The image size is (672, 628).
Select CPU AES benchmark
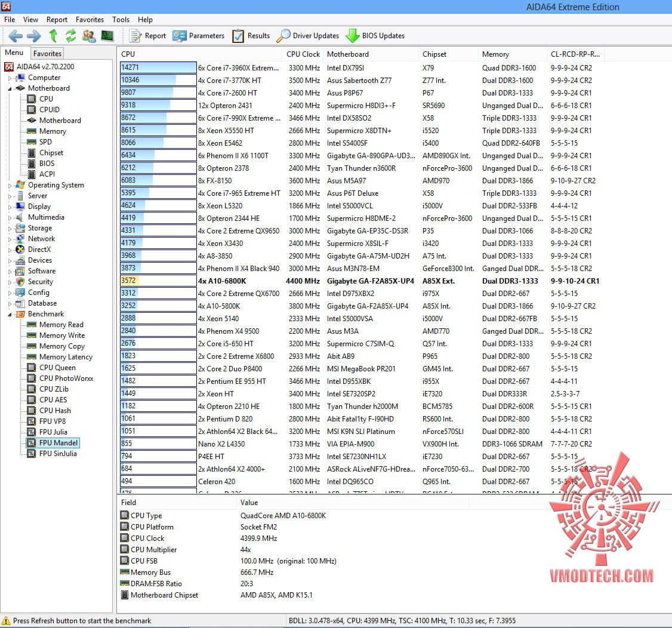(53, 399)
